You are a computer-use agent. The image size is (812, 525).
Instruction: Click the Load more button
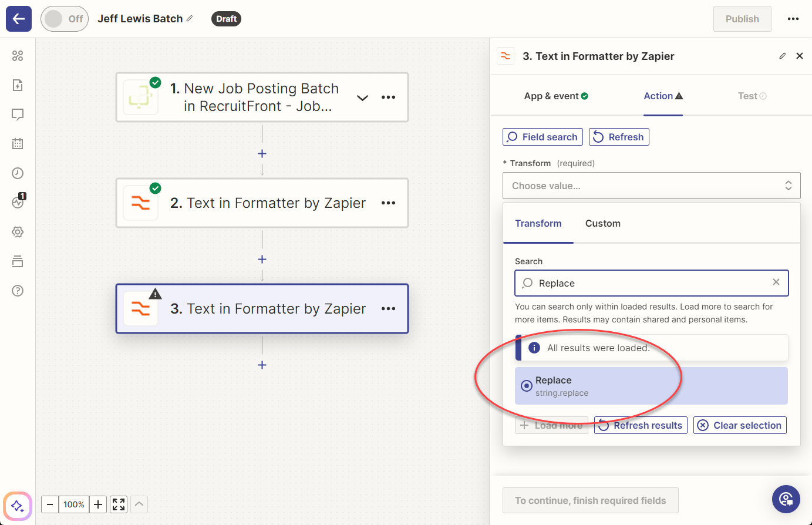coord(551,425)
